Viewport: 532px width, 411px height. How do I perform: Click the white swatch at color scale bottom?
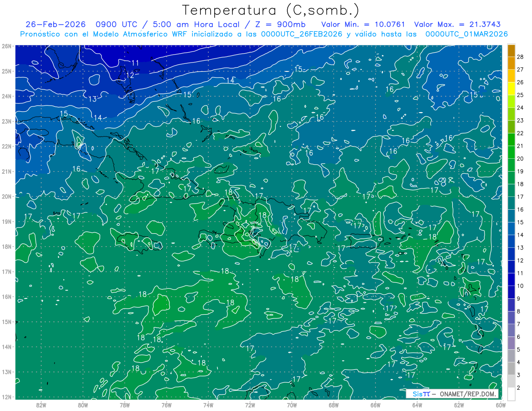point(511,394)
